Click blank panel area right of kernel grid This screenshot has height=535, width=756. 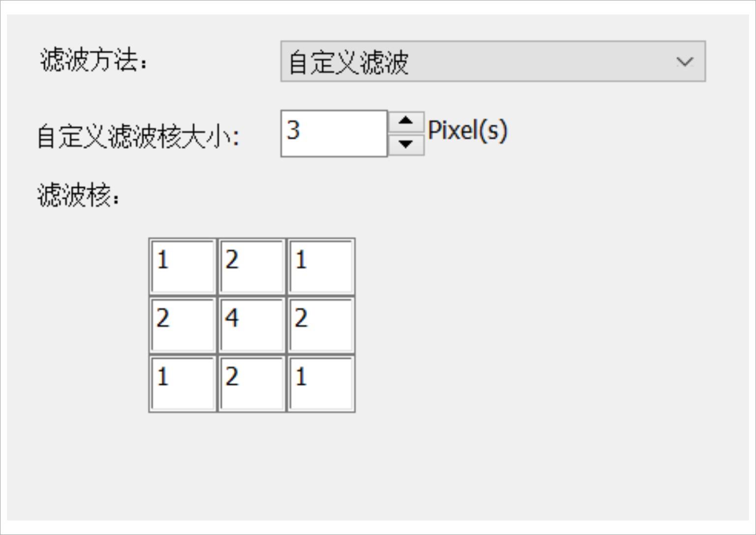[x=541, y=325]
